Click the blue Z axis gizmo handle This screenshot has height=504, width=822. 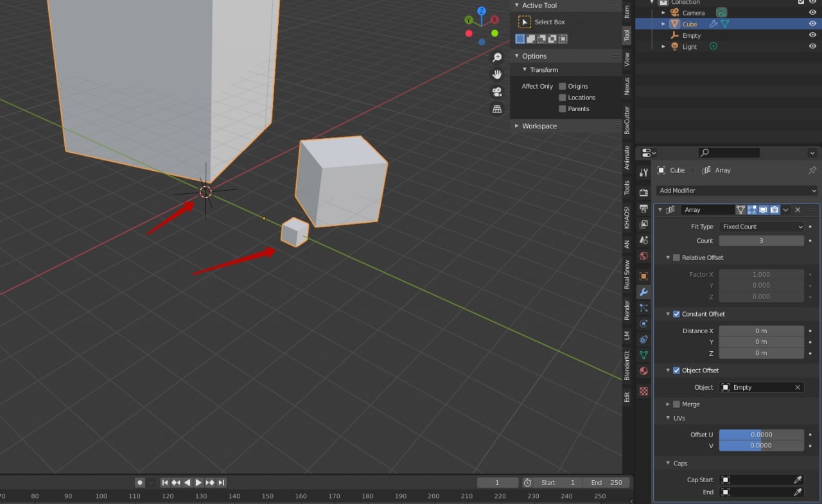482,12
